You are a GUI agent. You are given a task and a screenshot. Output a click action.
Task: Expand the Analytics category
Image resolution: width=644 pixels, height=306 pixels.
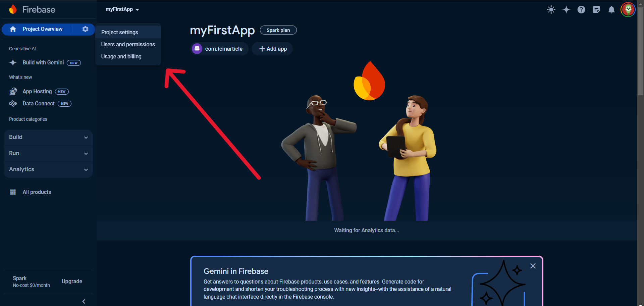point(48,169)
